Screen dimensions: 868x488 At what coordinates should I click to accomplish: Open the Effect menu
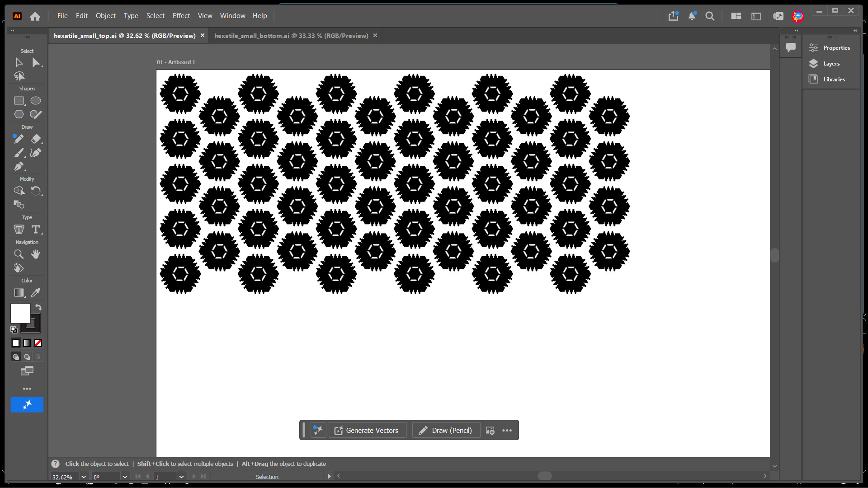(181, 16)
